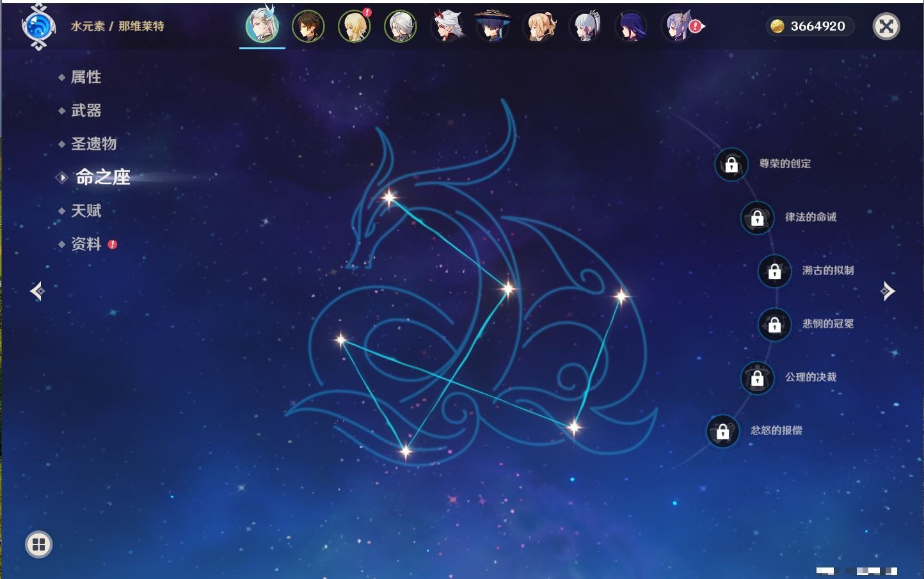Click the Mora coin balance 3664920
This screenshot has width=924, height=579.
[809, 26]
